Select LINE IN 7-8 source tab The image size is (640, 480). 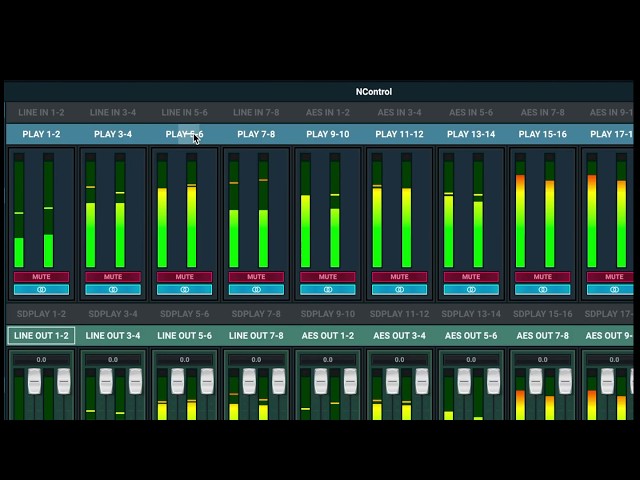point(256,112)
